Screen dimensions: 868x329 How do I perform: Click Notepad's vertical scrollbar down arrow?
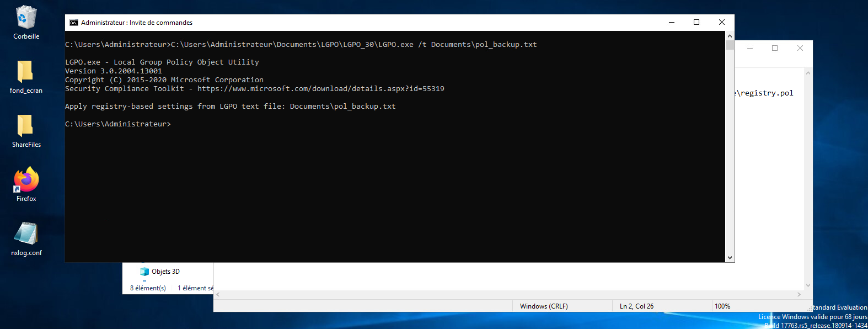[808, 285]
